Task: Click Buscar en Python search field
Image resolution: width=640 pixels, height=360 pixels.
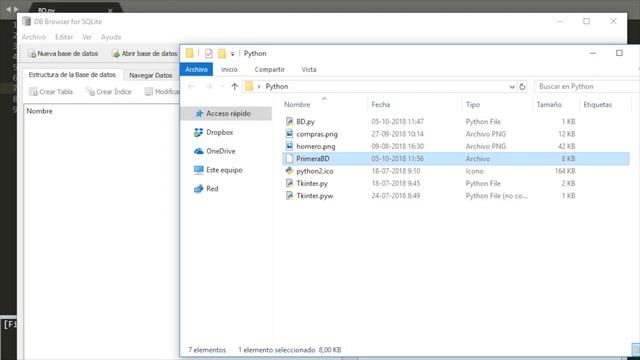Action: pyautogui.click(x=587, y=87)
